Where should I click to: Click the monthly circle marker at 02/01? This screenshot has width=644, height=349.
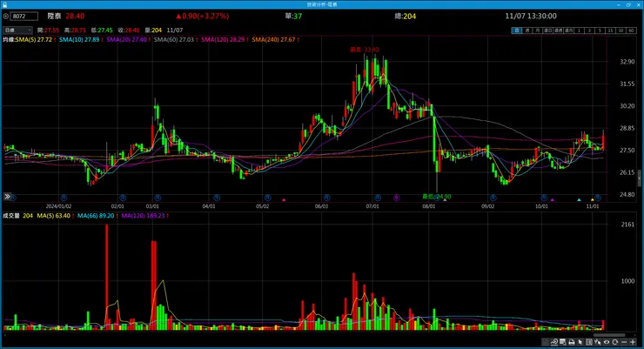pos(123,198)
